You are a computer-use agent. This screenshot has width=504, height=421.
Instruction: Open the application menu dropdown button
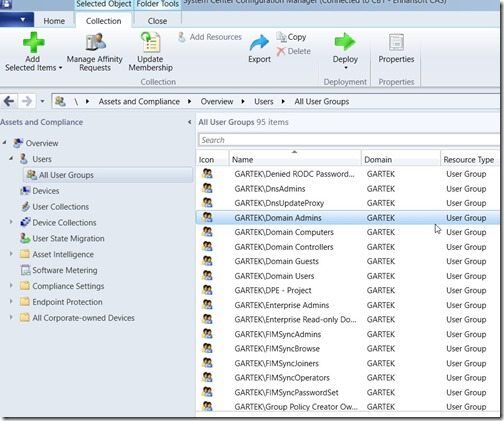click(17, 20)
